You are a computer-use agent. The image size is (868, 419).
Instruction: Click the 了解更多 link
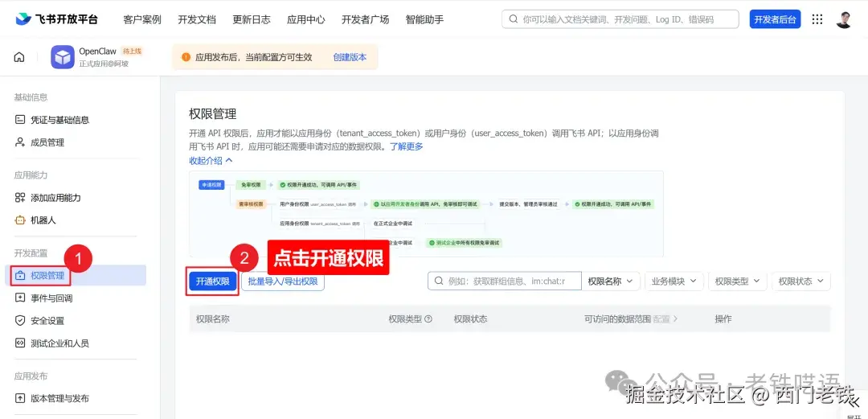coord(407,147)
